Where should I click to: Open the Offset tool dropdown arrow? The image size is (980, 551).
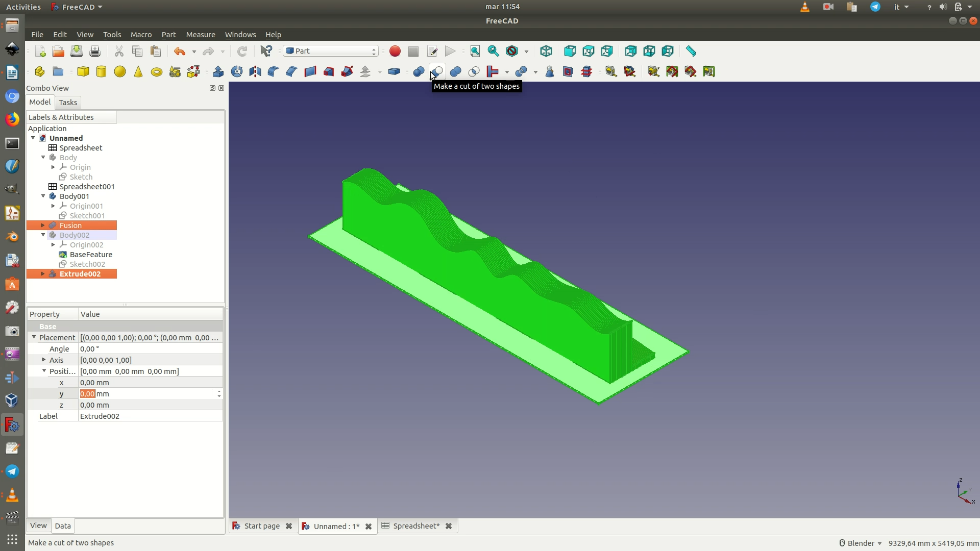(380, 72)
